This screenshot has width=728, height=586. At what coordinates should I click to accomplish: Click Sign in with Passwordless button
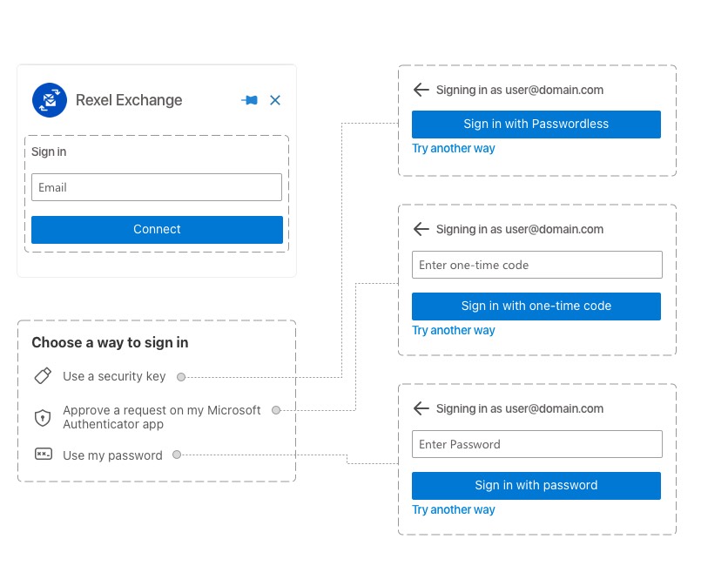(536, 124)
